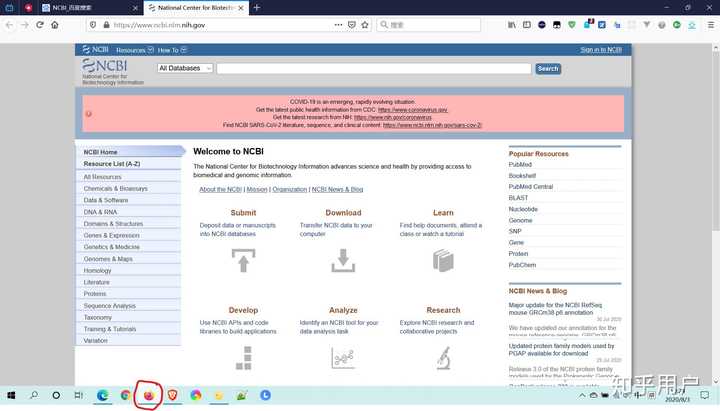Open PubMed Central from Popular Resources
The image size is (720, 411).
(530, 186)
